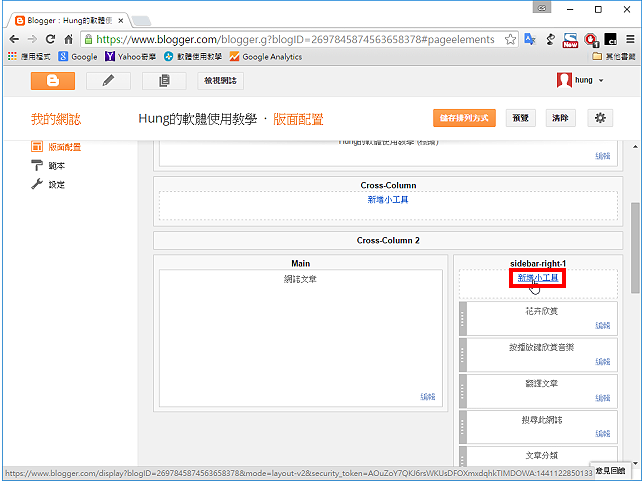643x483 pixels.
Task: Edit the header gadget at top
Action: tap(602, 156)
